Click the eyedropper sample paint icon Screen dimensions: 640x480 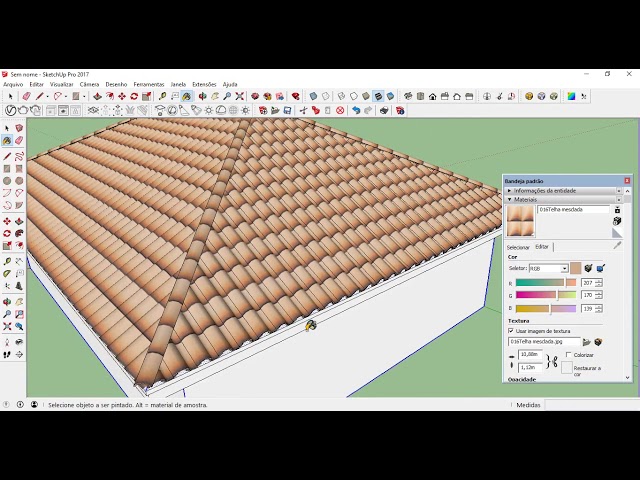[617, 245]
